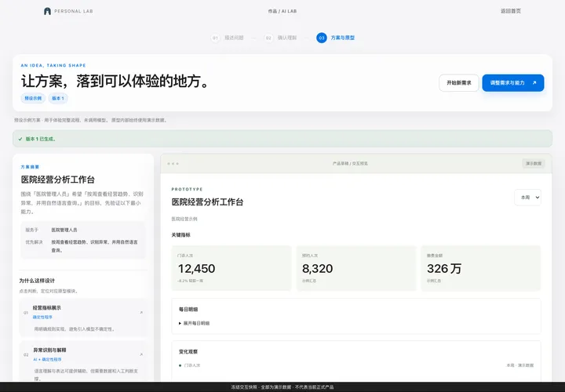Click the 缴费金额 326 万 metric card

[481, 268]
